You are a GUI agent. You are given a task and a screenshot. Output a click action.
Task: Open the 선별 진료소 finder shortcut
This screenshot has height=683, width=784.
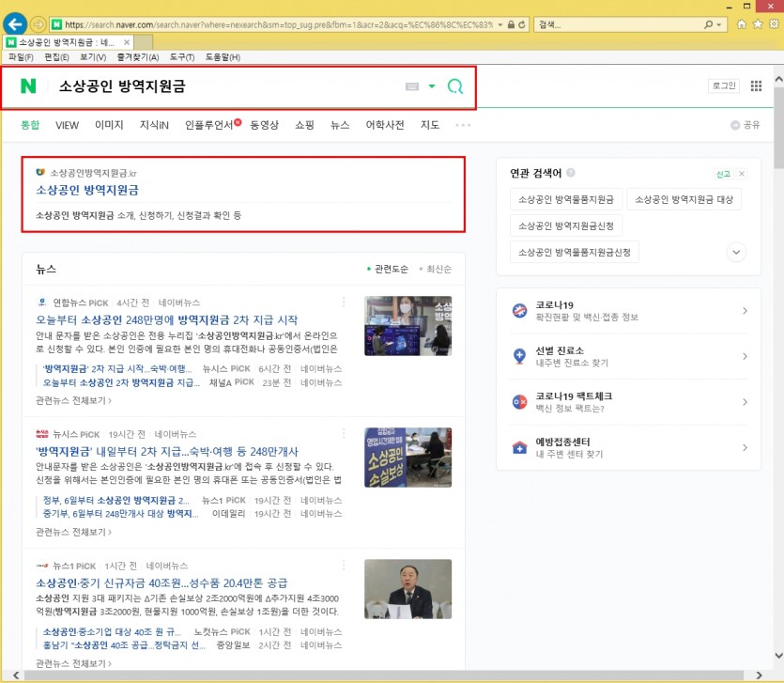628,356
